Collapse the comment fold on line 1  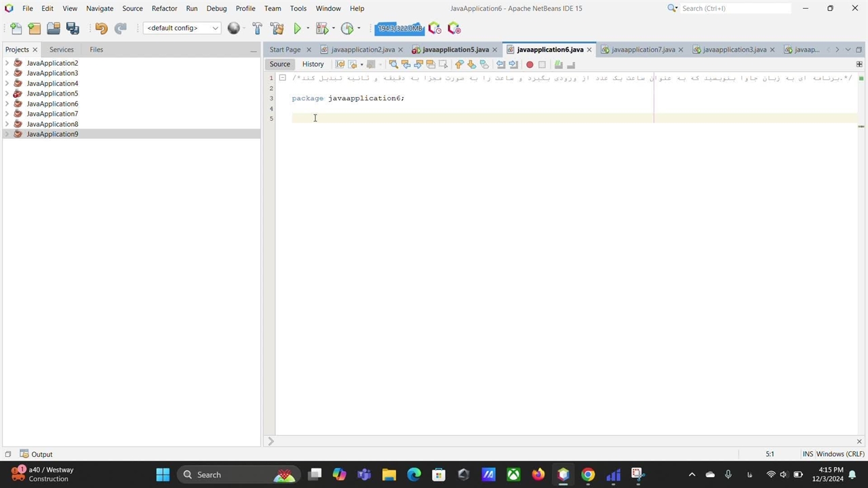[283, 78]
